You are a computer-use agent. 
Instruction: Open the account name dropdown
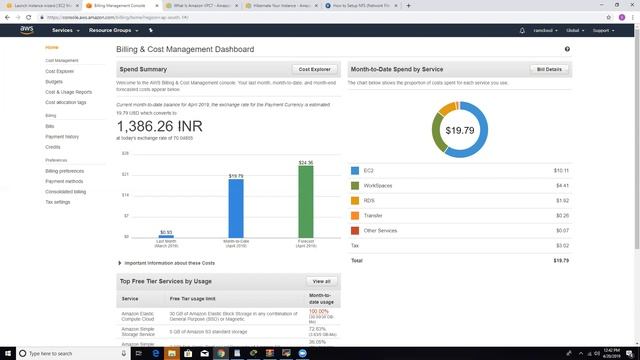(x=545, y=31)
